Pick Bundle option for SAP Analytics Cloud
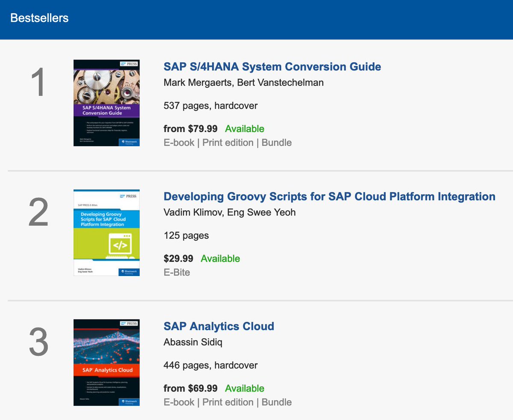This screenshot has width=513, height=420. click(x=277, y=402)
